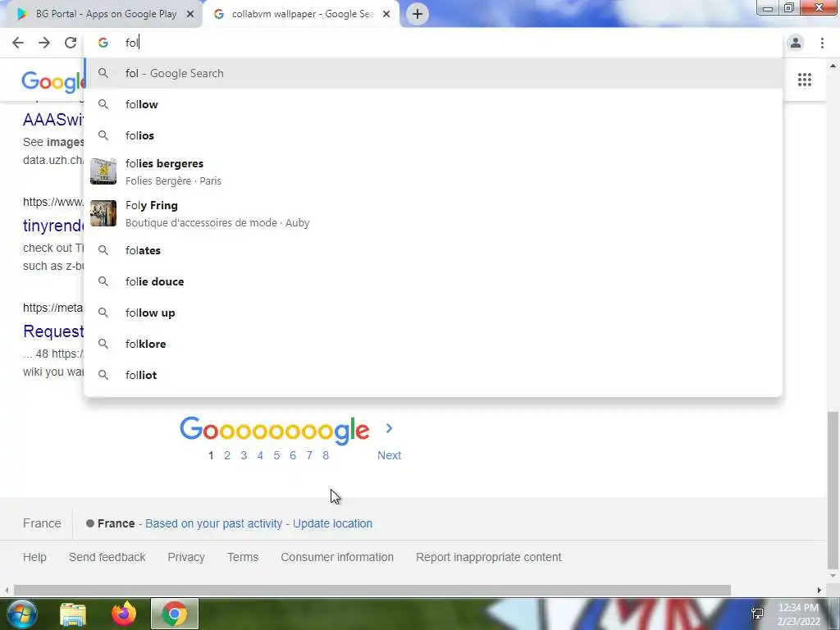Go to results page 2
This screenshot has width=840, height=630.
pyautogui.click(x=227, y=455)
